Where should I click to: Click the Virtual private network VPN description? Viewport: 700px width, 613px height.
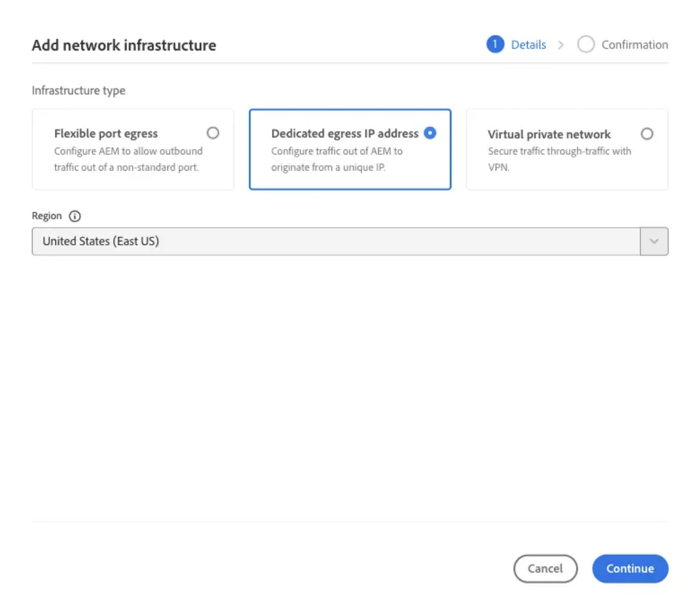560,159
